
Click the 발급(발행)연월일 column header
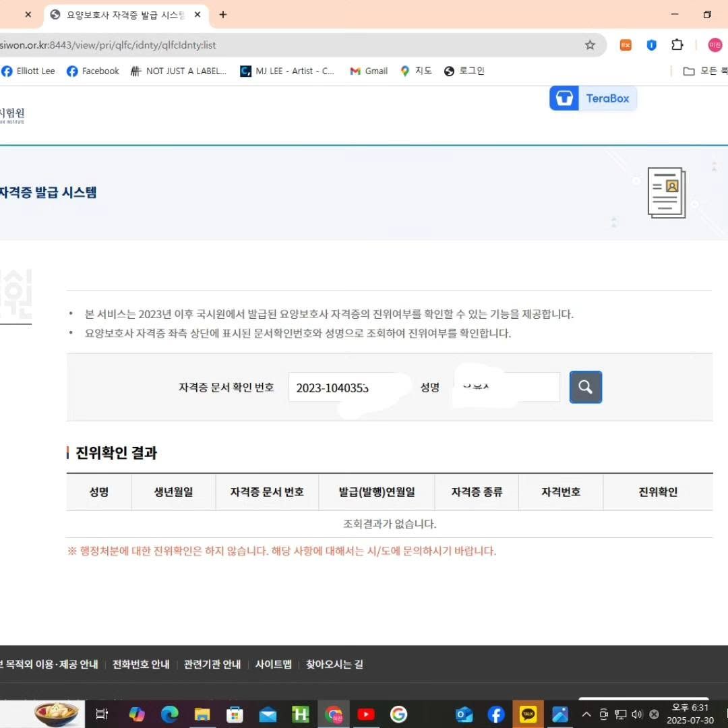pos(377,491)
